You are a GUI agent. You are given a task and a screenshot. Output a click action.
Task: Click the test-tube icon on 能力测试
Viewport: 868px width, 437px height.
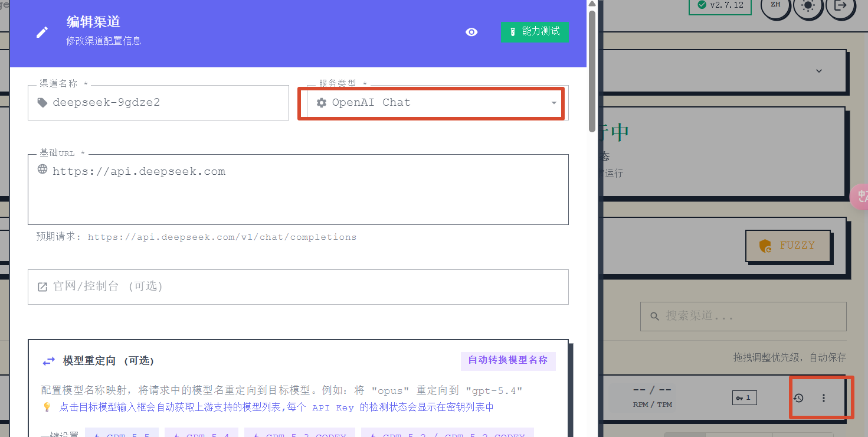pos(513,32)
